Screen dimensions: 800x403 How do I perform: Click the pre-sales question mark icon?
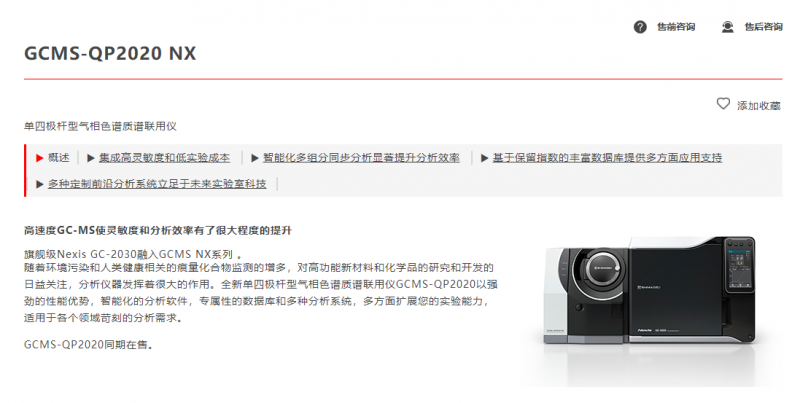640,27
